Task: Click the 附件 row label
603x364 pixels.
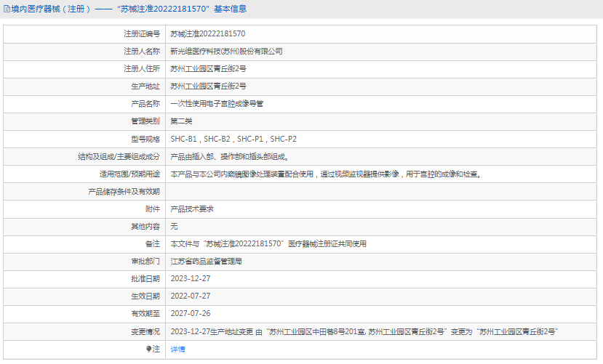Action: [x=153, y=209]
